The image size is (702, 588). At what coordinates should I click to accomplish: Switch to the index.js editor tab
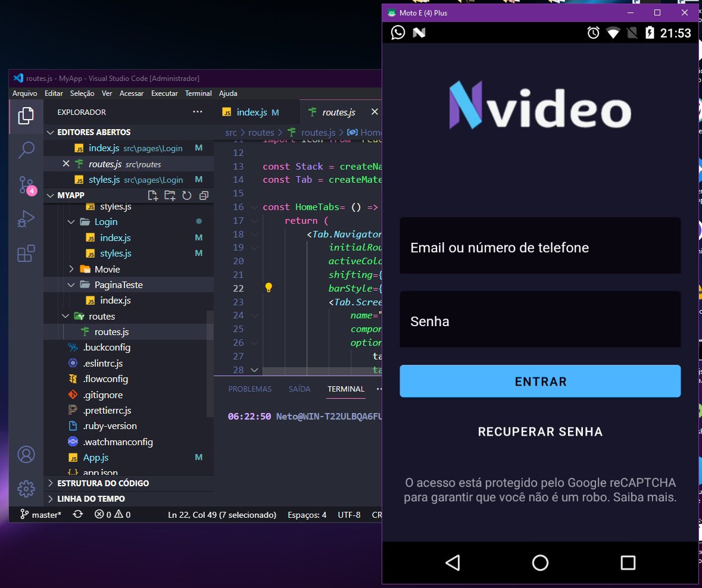[252, 112]
